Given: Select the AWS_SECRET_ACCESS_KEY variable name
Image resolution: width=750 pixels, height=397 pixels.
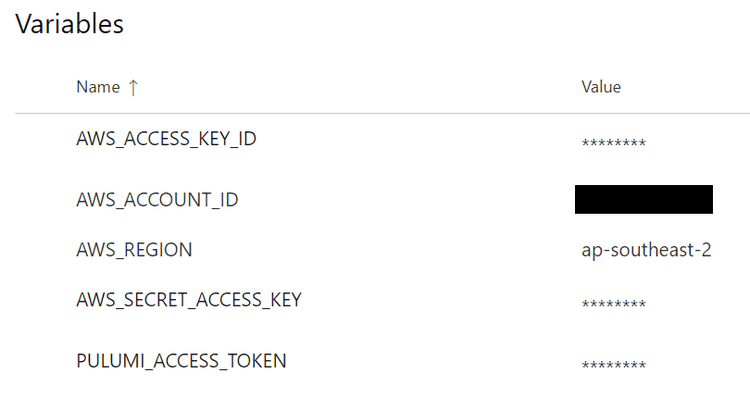Looking at the screenshot, I should click(x=189, y=300).
